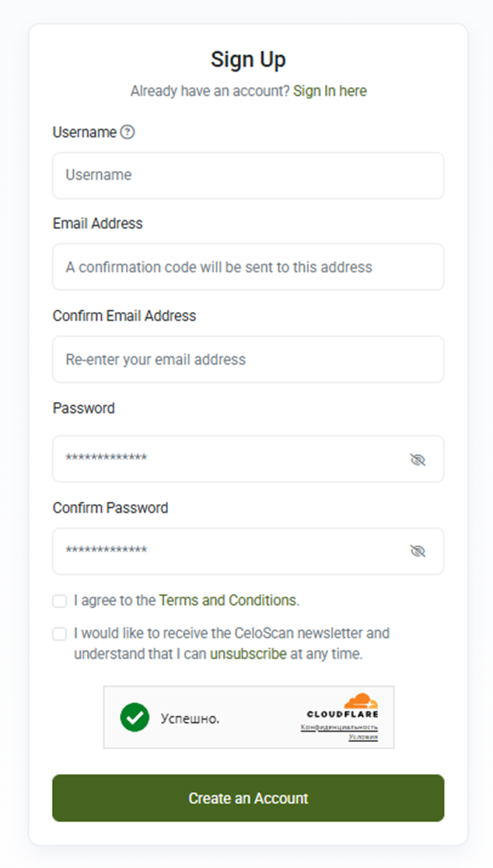Open the Terms and Conditions link
Viewport: 493px width, 868px height.
tap(228, 600)
